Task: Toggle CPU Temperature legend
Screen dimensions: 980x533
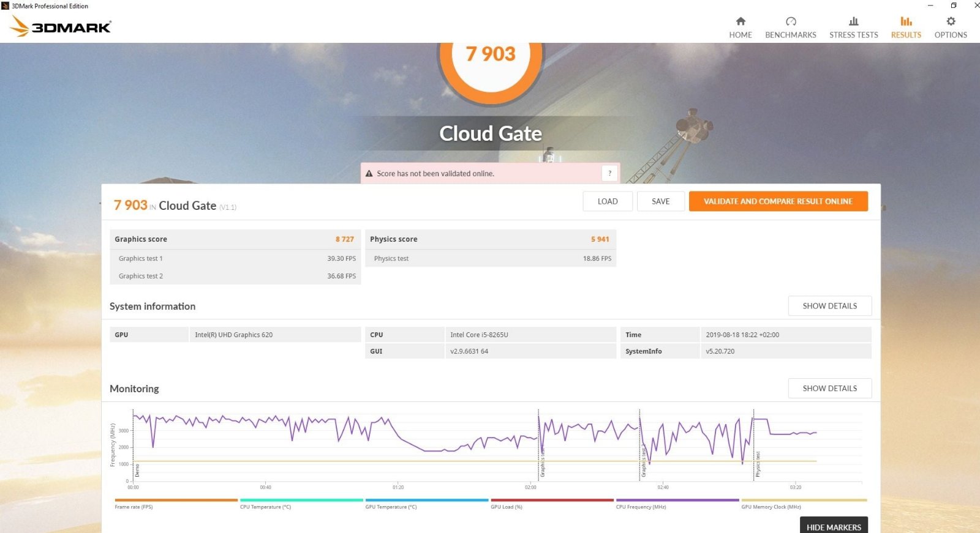Action: [301, 504]
